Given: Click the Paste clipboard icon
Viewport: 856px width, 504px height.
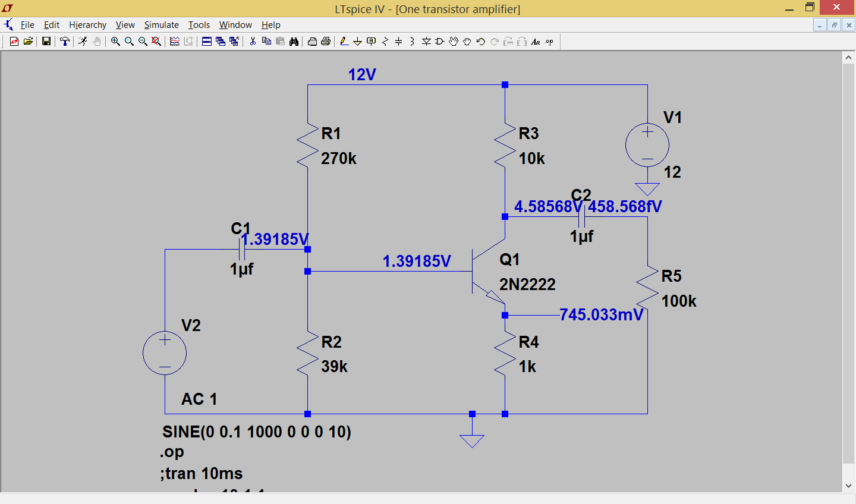Looking at the screenshot, I should [280, 42].
